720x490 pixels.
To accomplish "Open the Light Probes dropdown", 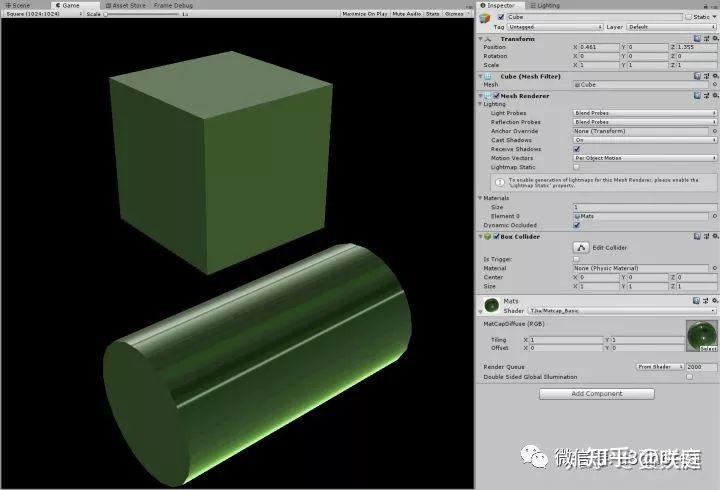I will pos(645,113).
